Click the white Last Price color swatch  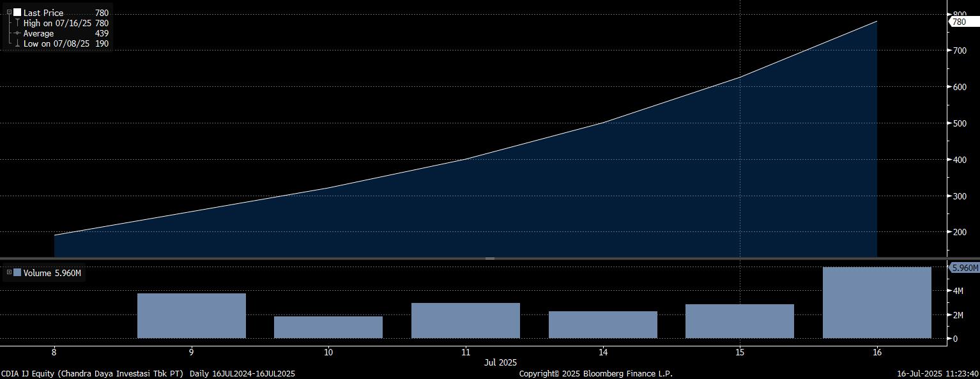17,13
